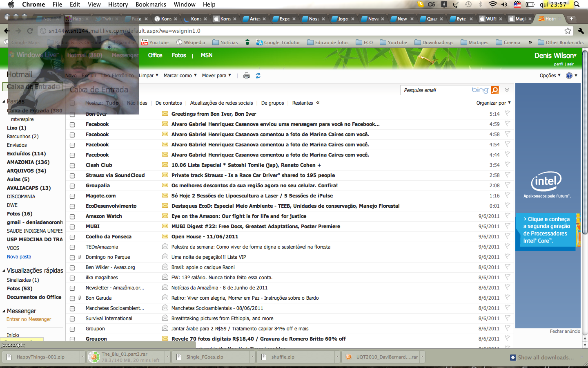Collapse the Messenger sidebar section
The width and height of the screenshot is (588, 368).
(4, 311)
